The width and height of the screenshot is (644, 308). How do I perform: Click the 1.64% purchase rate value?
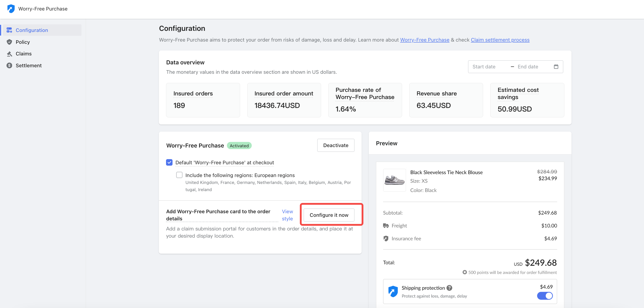345,109
